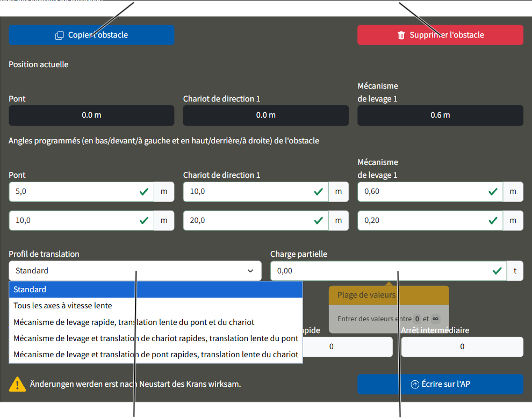Click the Änderungen werden erst nach Neustart message
Image resolution: width=532 pixels, height=419 pixels.
point(135,384)
